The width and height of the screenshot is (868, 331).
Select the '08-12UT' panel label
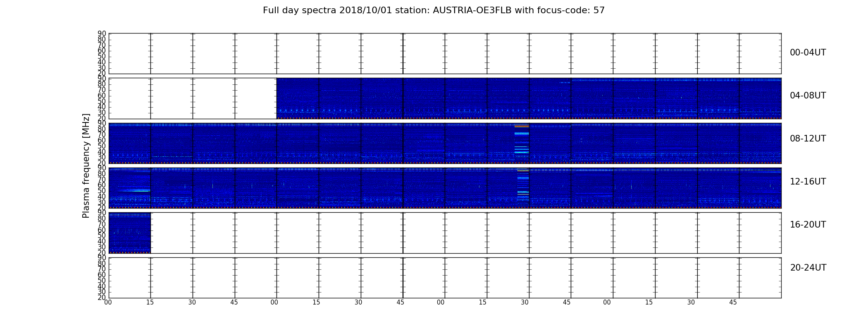point(808,139)
